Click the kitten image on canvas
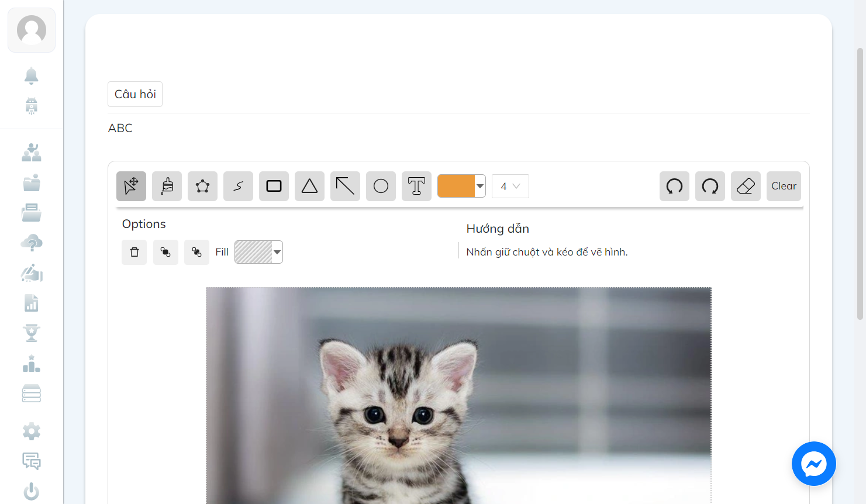The width and height of the screenshot is (866, 504). 458,395
